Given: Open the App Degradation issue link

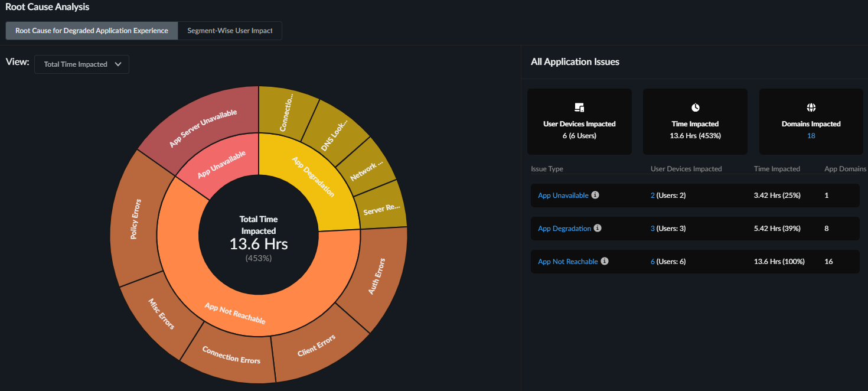Looking at the screenshot, I should [564, 229].
